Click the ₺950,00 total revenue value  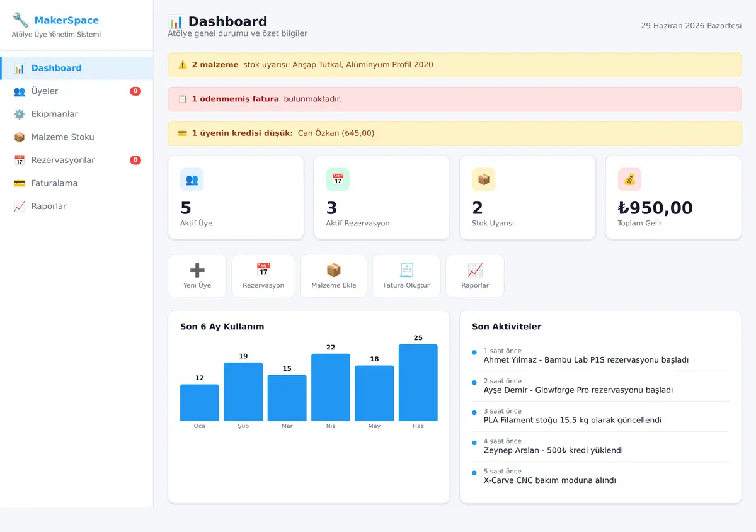(655, 208)
